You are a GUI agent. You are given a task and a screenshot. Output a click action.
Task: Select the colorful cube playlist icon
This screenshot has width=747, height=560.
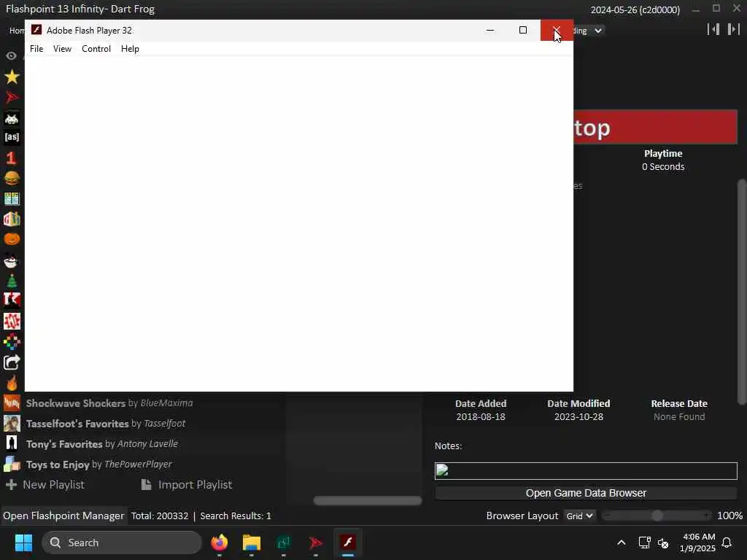12,219
